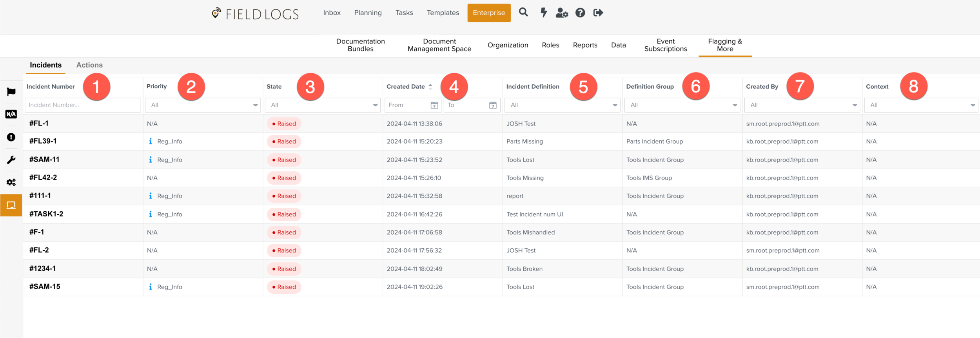Click Raised badge in #FL-2 row
980x338 pixels.
[x=284, y=251]
